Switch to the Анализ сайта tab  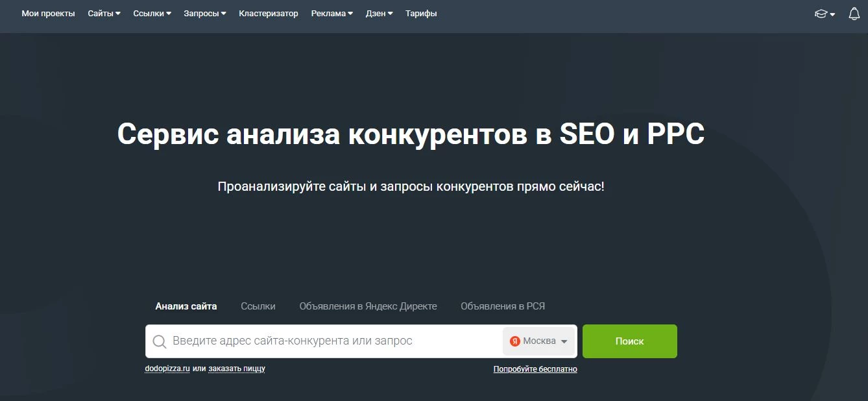coord(186,306)
